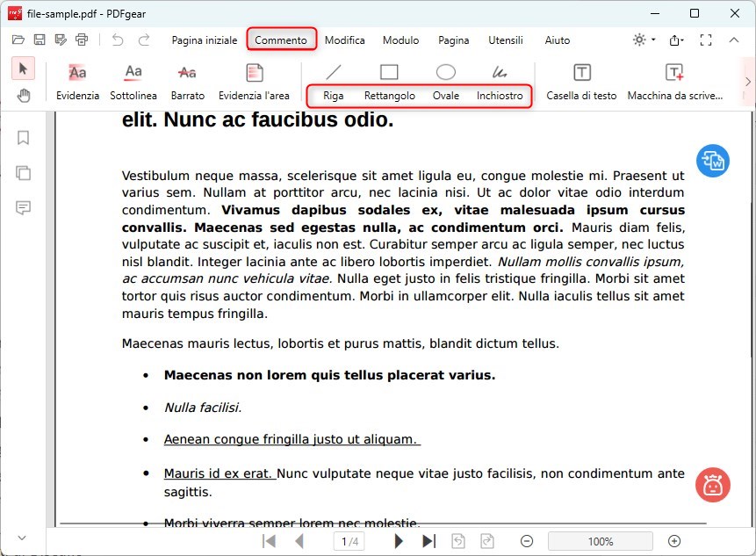Viewport: 756px width, 556px height.
Task: Select the Sottolinea underline tool
Action: (133, 82)
